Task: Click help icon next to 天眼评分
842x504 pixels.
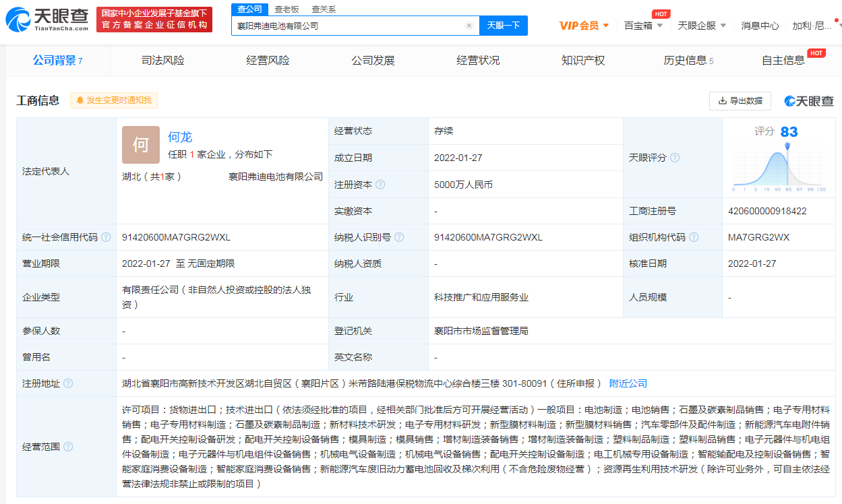Action: [x=675, y=158]
